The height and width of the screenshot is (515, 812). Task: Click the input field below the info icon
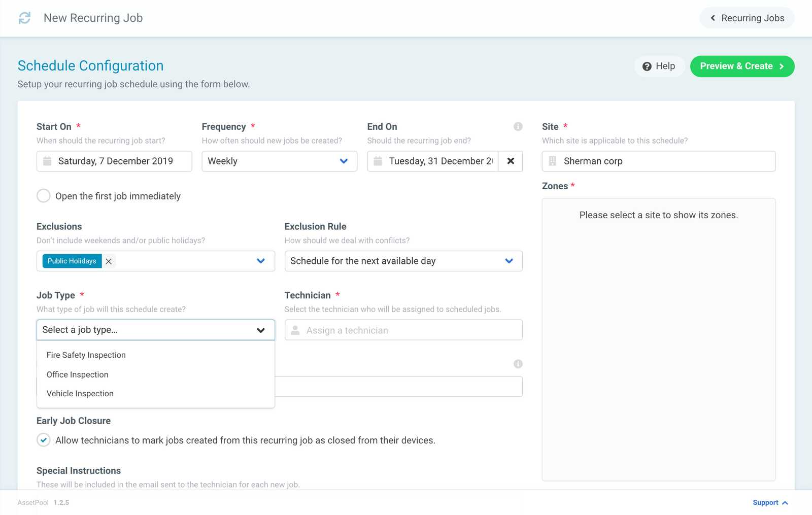[398, 387]
